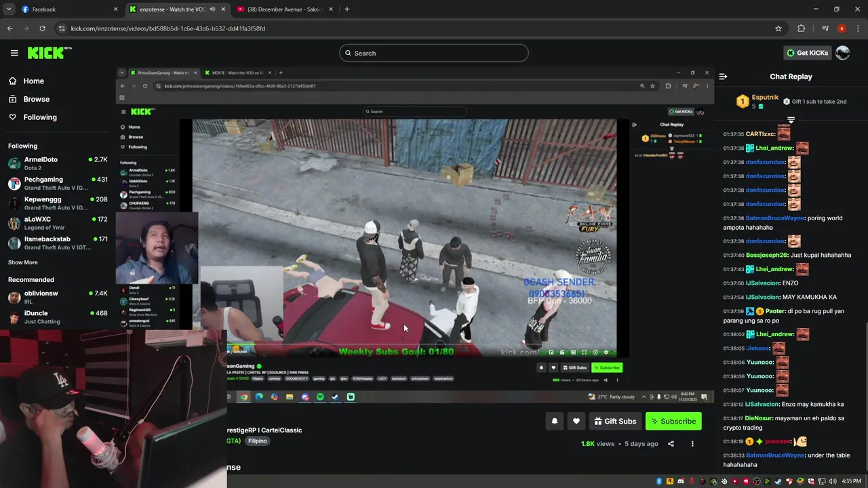Image resolution: width=868 pixels, height=488 pixels.
Task: Click Bossjoseph26 username in chat
Action: [767, 255]
